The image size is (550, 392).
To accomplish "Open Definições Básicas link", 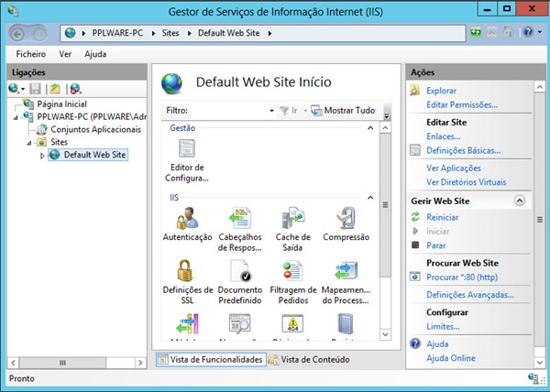I will pos(463,150).
